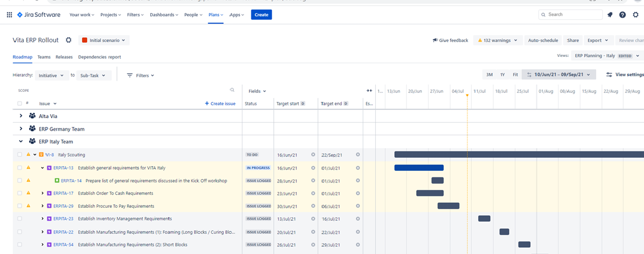Image resolution: width=644 pixels, height=254 pixels.
Task: Tick the checkbox for VI-8 Italy Scouting
Action: (x=19, y=154)
